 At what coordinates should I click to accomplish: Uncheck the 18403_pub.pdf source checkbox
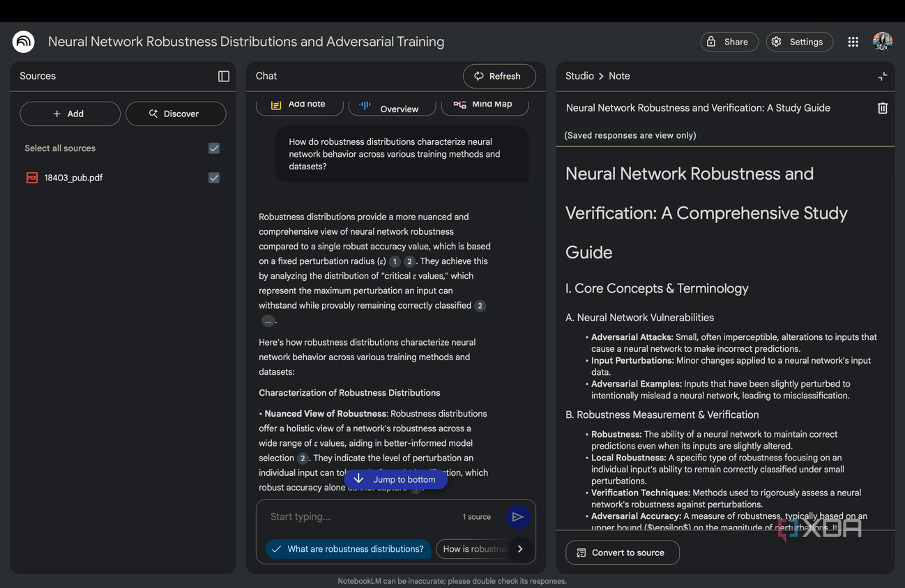214,178
